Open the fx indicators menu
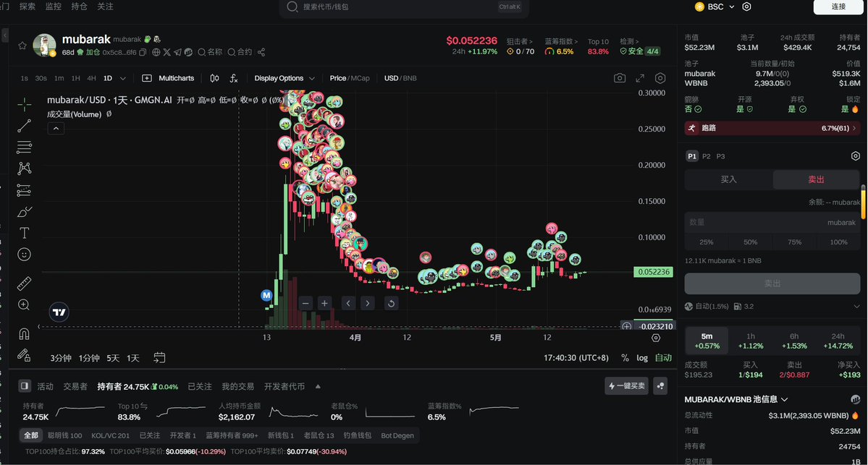The height and width of the screenshot is (465, 868). [234, 79]
